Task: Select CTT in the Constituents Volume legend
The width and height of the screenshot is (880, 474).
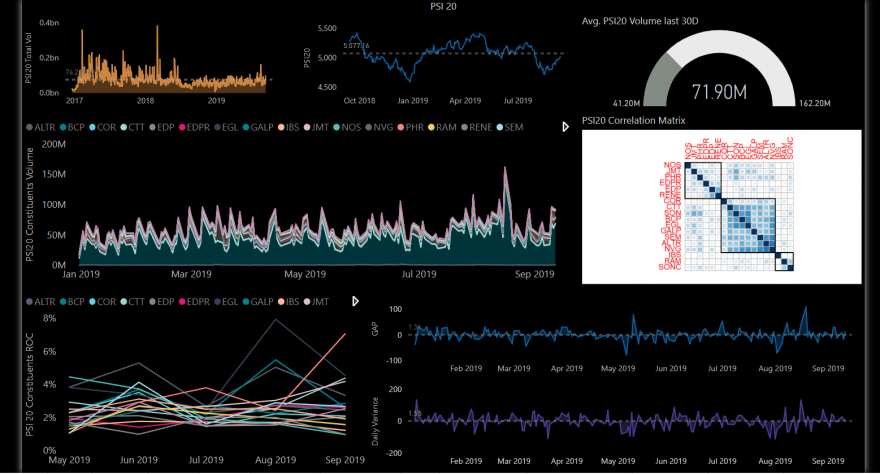Action: point(132,127)
